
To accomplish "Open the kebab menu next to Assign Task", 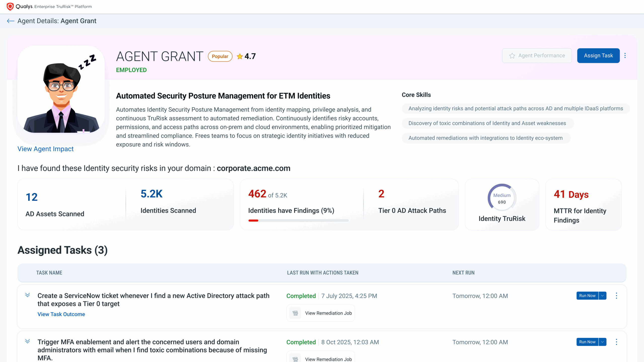I will click(x=625, y=56).
